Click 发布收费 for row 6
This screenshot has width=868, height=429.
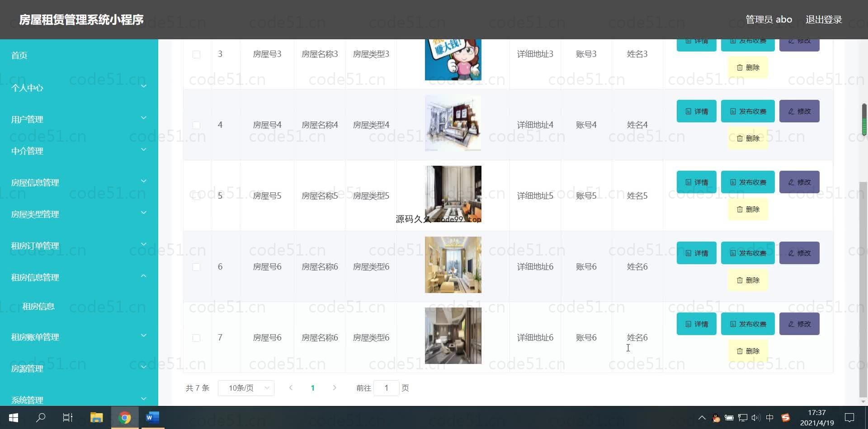click(x=748, y=253)
